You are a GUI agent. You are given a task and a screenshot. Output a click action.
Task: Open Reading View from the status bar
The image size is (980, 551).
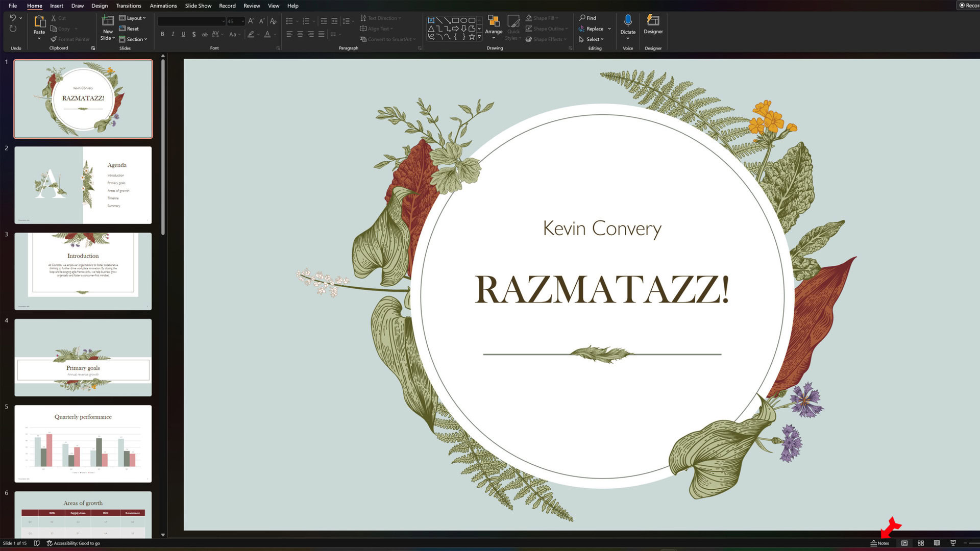(x=937, y=543)
